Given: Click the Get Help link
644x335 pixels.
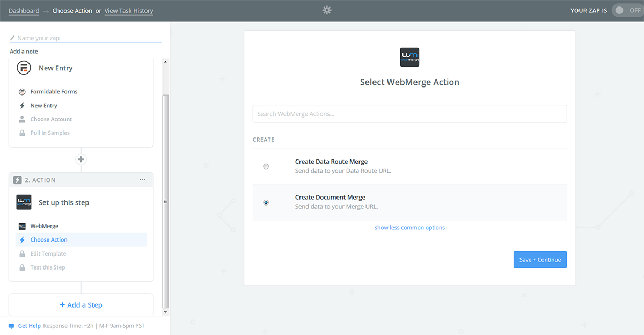Looking at the screenshot, I should 30,326.
